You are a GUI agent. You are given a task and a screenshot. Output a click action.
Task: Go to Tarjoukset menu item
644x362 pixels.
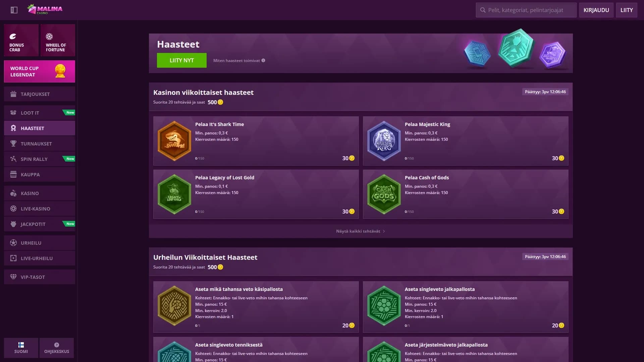40,94
